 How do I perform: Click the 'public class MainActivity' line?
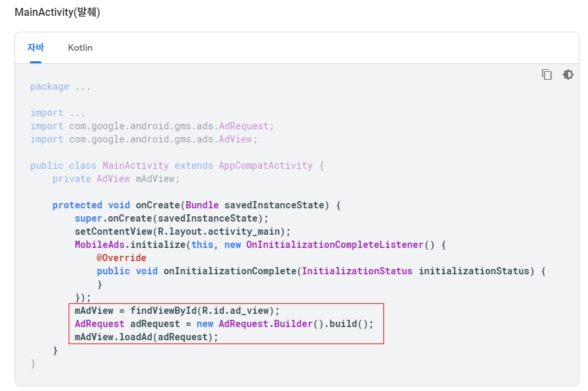pyautogui.click(x=177, y=165)
